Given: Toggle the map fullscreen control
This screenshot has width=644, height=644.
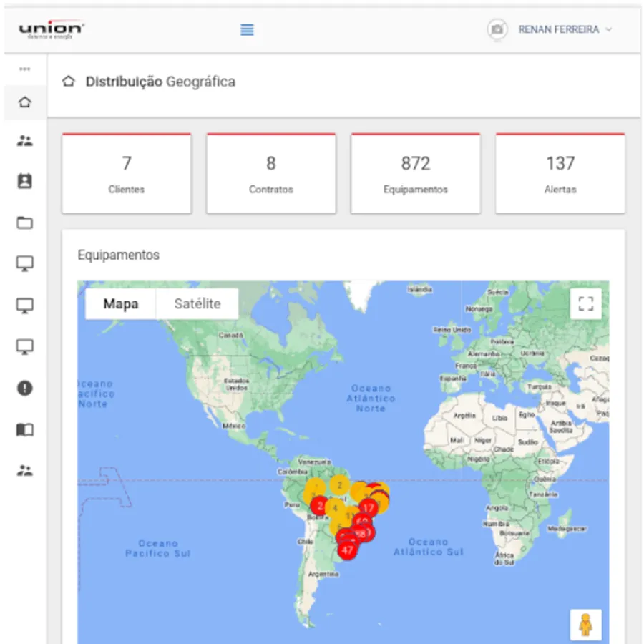Looking at the screenshot, I should tap(586, 303).
